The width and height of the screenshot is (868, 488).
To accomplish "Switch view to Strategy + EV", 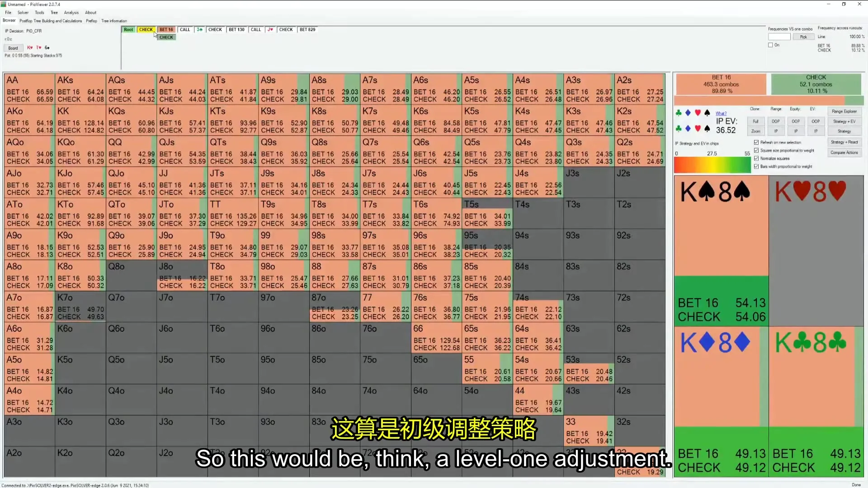I will pos(844,122).
